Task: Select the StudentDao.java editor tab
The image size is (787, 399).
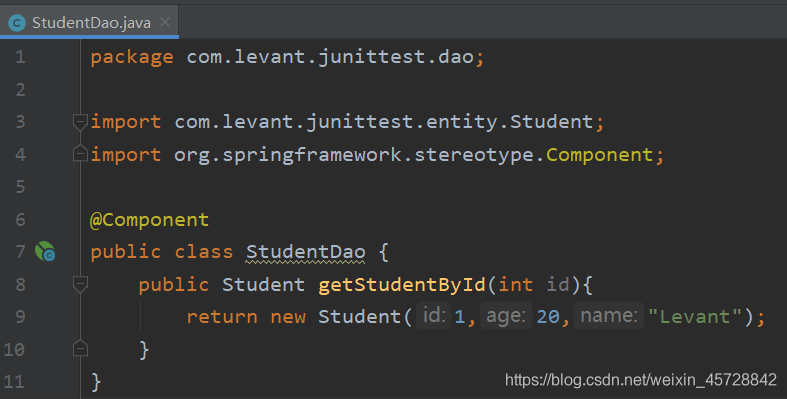Action: tap(89, 23)
